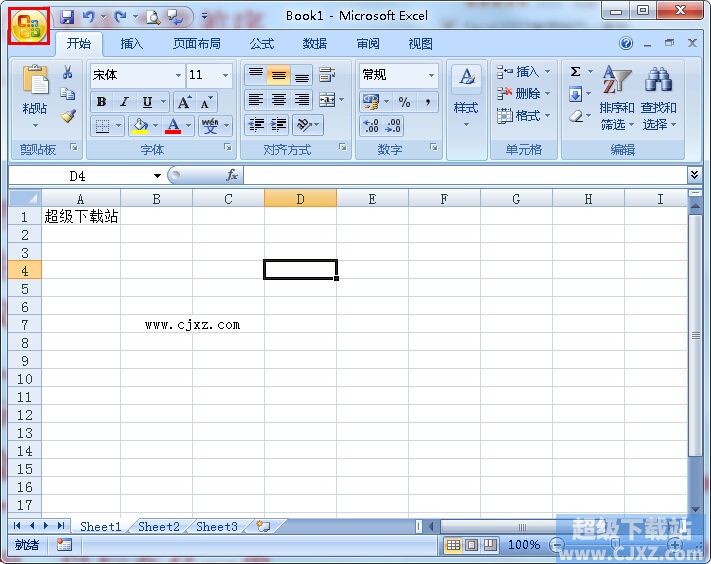Viewport: 711px width, 564px height.
Task: Switch to the 页面布局 ribbon tab
Action: click(x=196, y=44)
